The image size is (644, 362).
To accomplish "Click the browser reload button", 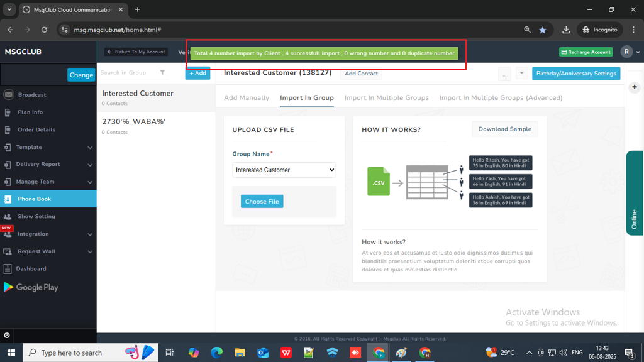I will [x=45, y=30].
